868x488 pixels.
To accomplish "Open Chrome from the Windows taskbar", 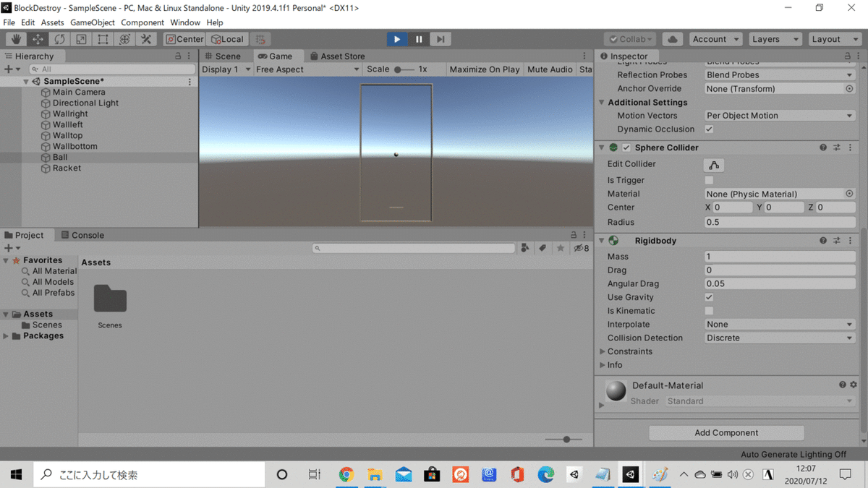I will (346, 474).
